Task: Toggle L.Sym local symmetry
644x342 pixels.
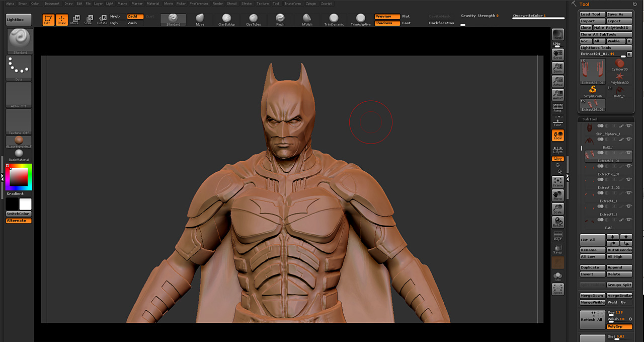Action: [x=557, y=149]
